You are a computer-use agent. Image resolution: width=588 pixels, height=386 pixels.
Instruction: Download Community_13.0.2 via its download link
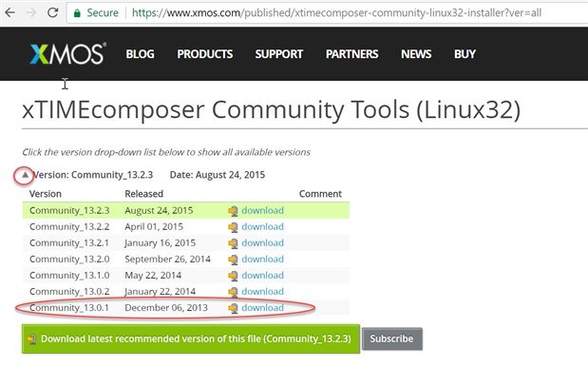click(x=262, y=291)
